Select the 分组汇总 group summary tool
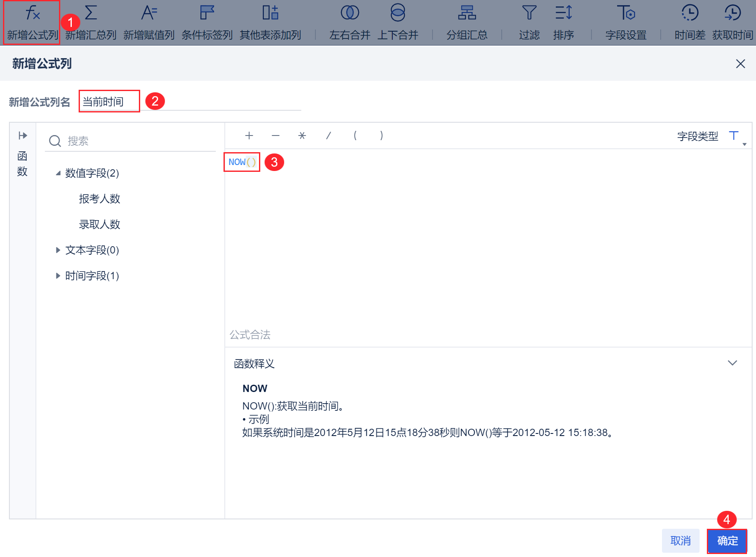The width and height of the screenshot is (756, 557). 467,23
